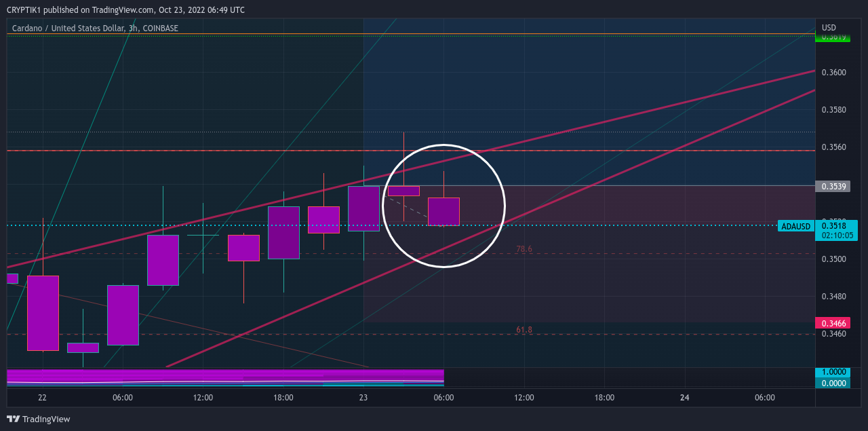Click the 0.3560 price axis value
The width and height of the screenshot is (868, 431).
[833, 147]
